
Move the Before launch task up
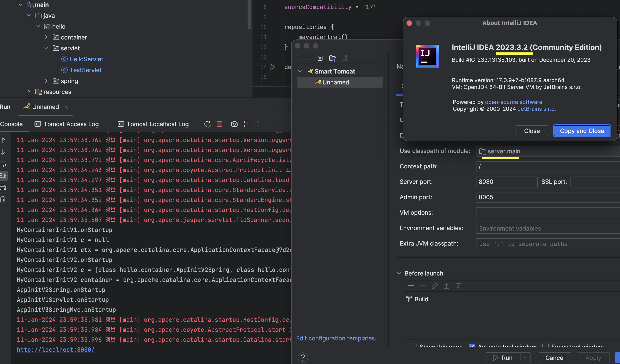pyautogui.click(x=446, y=286)
